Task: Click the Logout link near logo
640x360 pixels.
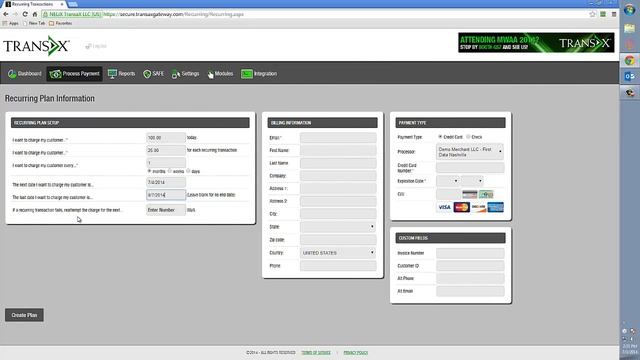Action: (96, 46)
